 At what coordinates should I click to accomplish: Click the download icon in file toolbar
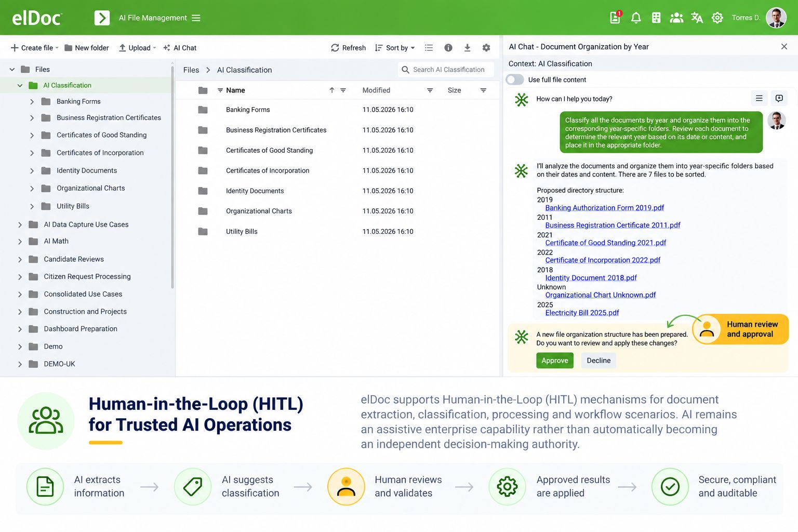click(468, 48)
